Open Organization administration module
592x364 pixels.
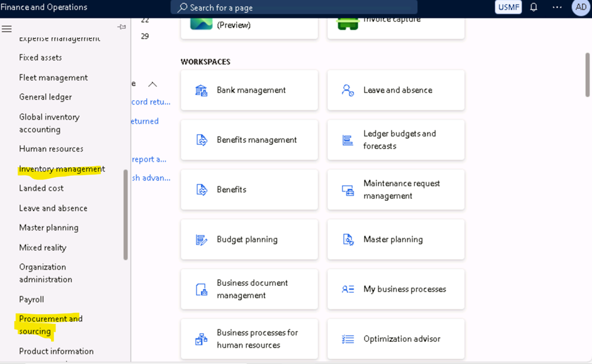[x=45, y=273]
